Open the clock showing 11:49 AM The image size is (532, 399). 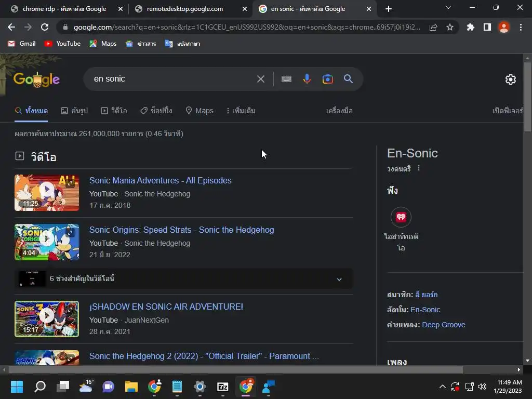[x=508, y=387]
